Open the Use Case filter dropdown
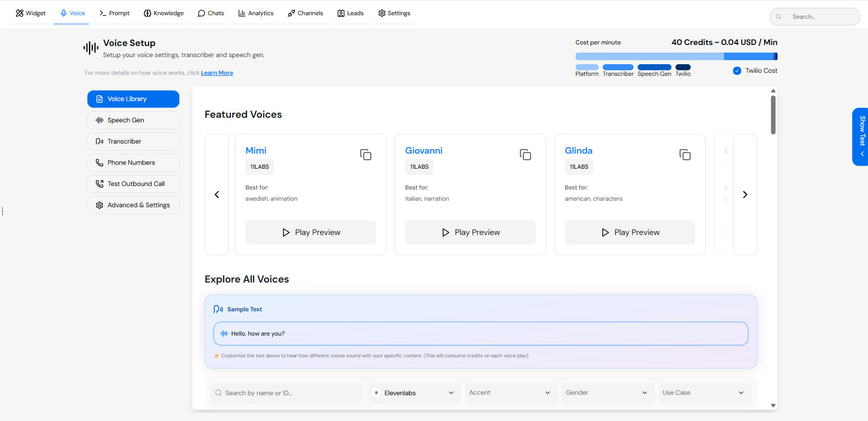Image resolution: width=868 pixels, height=421 pixels. coord(704,393)
